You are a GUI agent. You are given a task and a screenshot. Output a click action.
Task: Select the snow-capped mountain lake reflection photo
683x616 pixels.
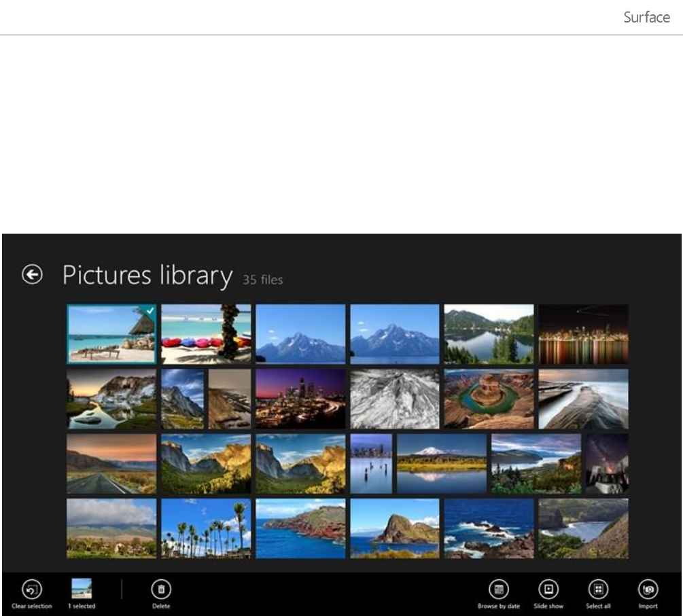click(441, 464)
